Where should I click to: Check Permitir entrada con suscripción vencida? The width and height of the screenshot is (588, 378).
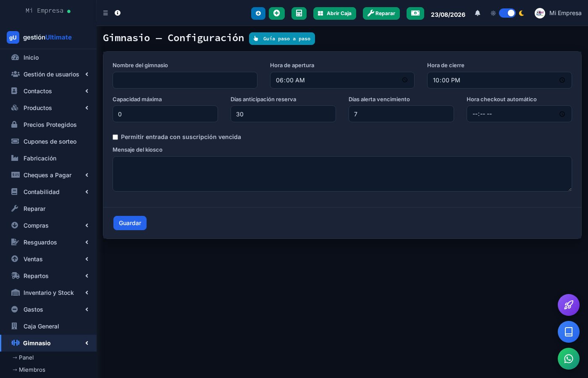pyautogui.click(x=115, y=137)
